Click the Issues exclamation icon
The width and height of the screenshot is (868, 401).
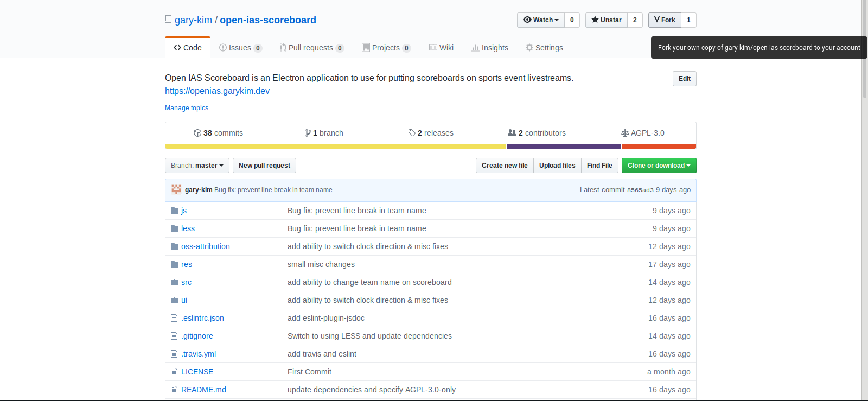coord(223,48)
